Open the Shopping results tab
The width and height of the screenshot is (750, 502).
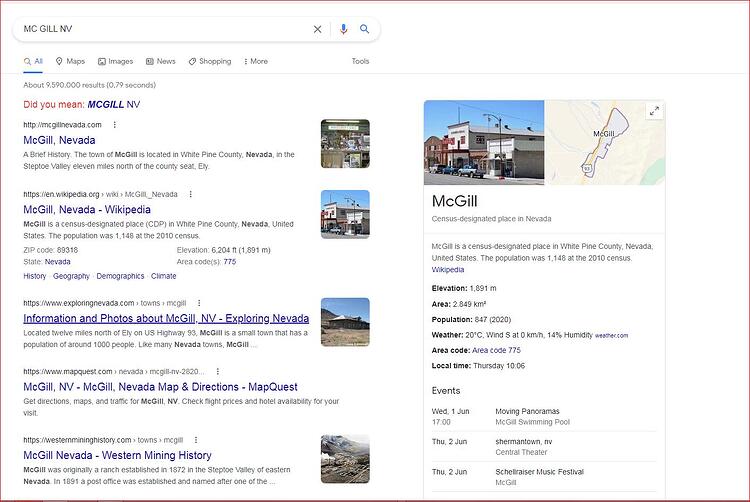click(210, 61)
